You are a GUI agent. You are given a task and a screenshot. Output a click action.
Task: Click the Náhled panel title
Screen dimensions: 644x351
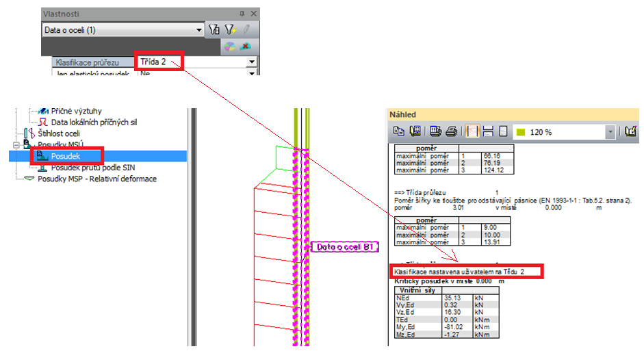402,114
